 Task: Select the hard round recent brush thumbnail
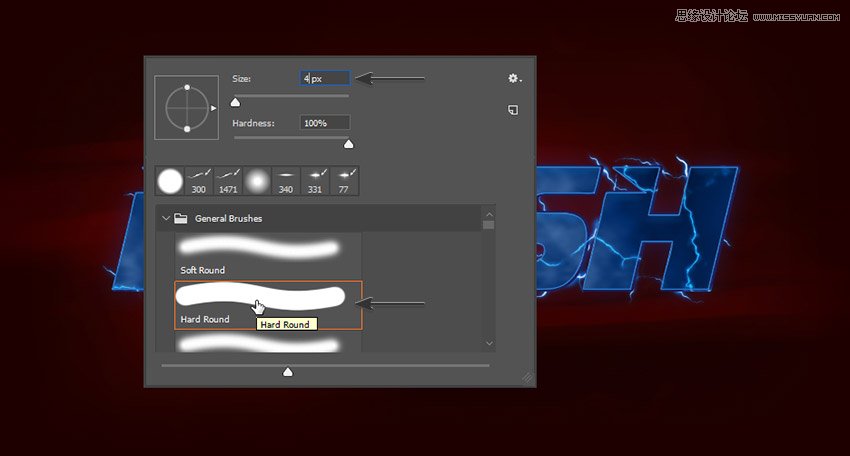coord(170,181)
